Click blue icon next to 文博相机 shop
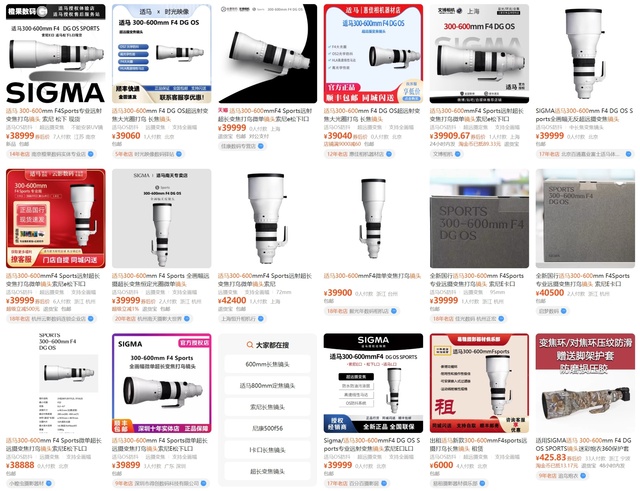This screenshot has width=640, height=491. point(458,154)
